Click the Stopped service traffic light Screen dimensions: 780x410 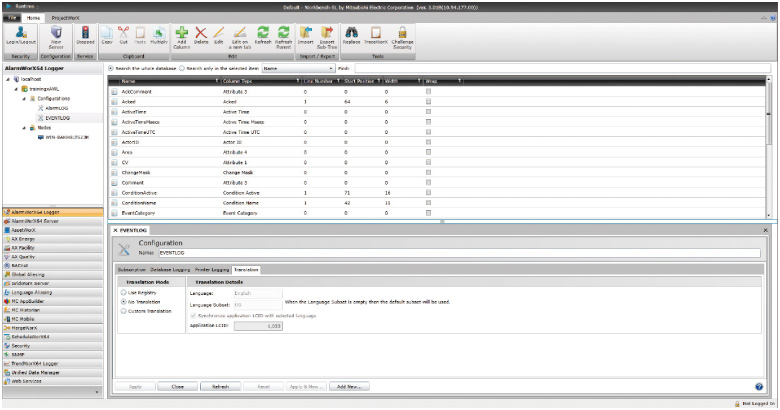[x=85, y=33]
